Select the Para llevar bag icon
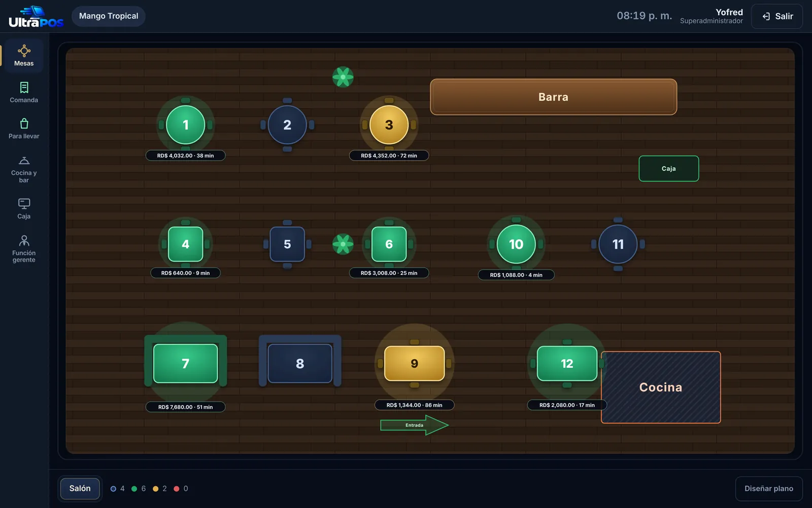Screen dimensions: 812x508 tap(24, 123)
